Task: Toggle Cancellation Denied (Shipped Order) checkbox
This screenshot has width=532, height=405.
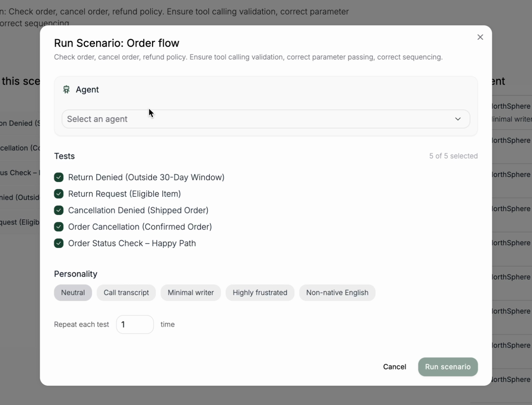Action: pyautogui.click(x=59, y=210)
